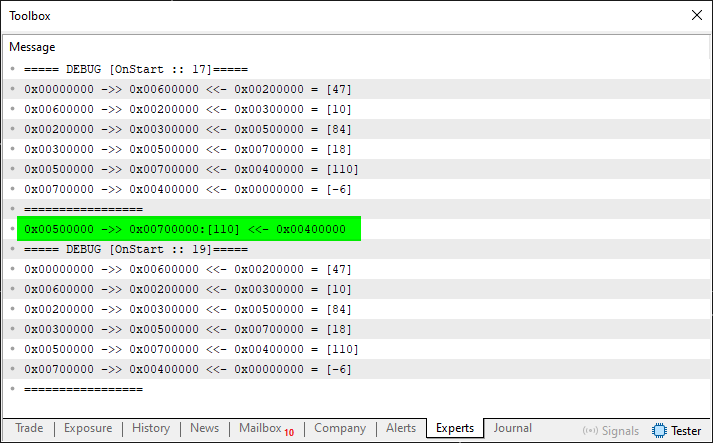
Task: Select the first log row ending in [47]
Action: coord(356,89)
